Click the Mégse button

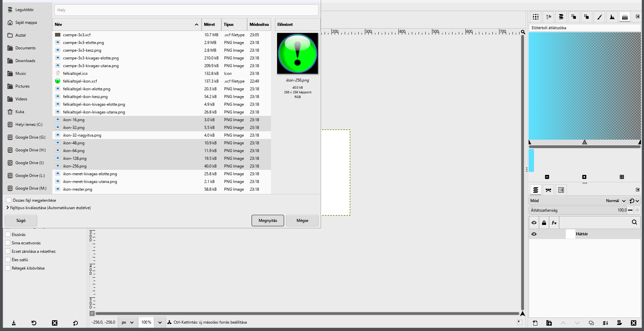pyautogui.click(x=302, y=221)
